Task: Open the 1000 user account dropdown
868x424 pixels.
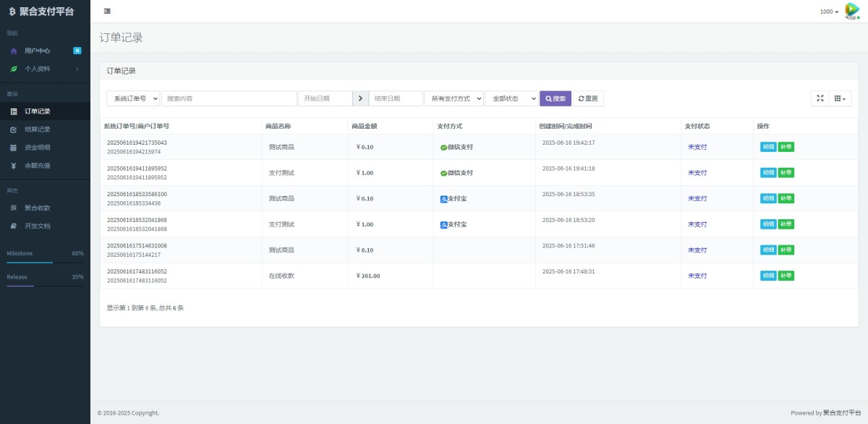Action: point(829,12)
